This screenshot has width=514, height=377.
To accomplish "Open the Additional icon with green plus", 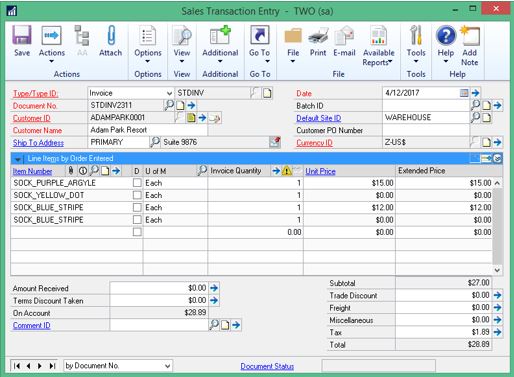I will tap(220, 35).
